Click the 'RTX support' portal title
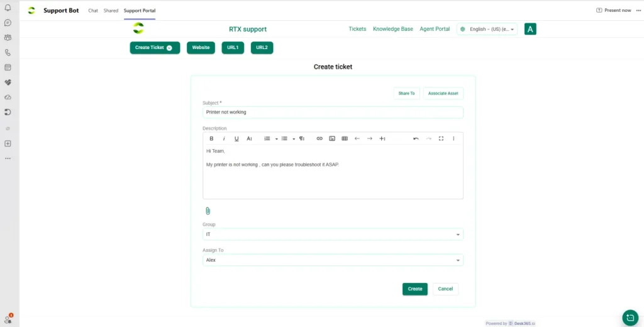 (x=248, y=29)
